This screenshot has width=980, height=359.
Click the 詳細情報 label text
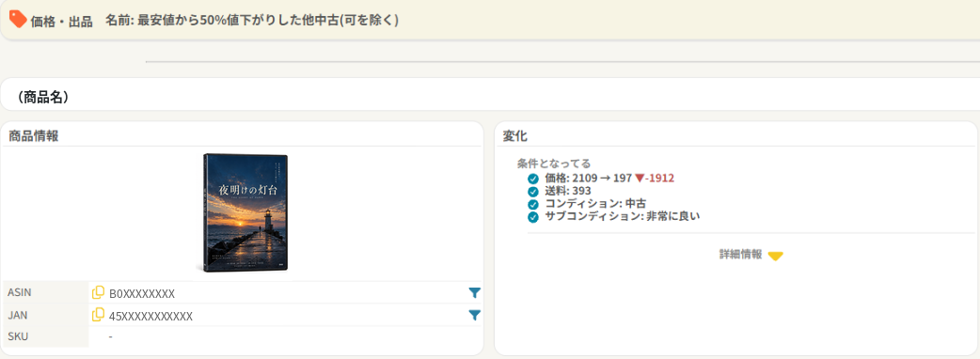[x=740, y=255]
